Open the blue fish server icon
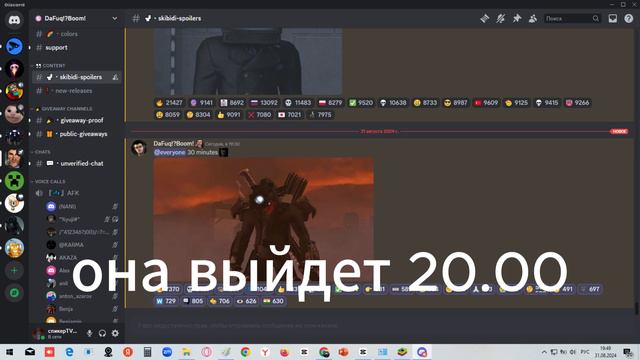Viewport: 640px width, 360px height. pyautogui.click(x=14, y=46)
